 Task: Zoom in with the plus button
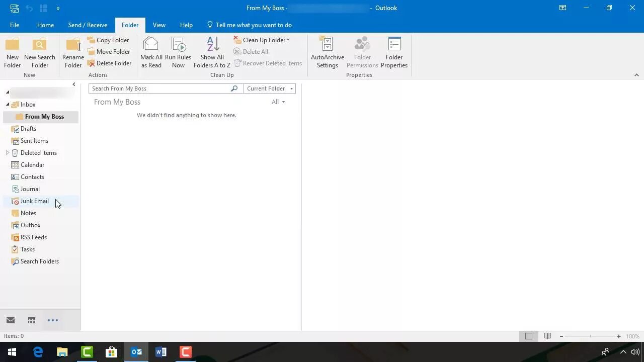click(x=619, y=336)
